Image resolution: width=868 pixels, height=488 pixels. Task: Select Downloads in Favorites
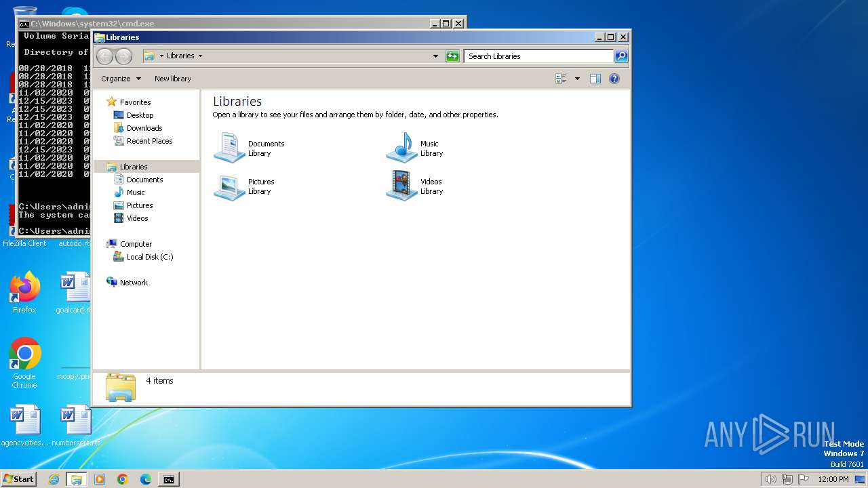144,128
